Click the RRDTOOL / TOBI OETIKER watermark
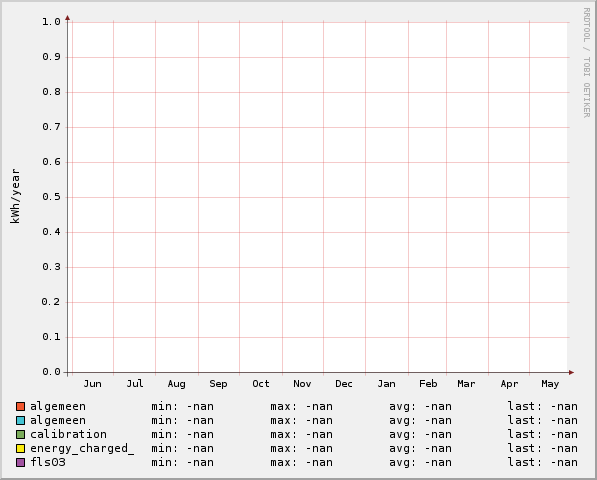 (x=587, y=63)
